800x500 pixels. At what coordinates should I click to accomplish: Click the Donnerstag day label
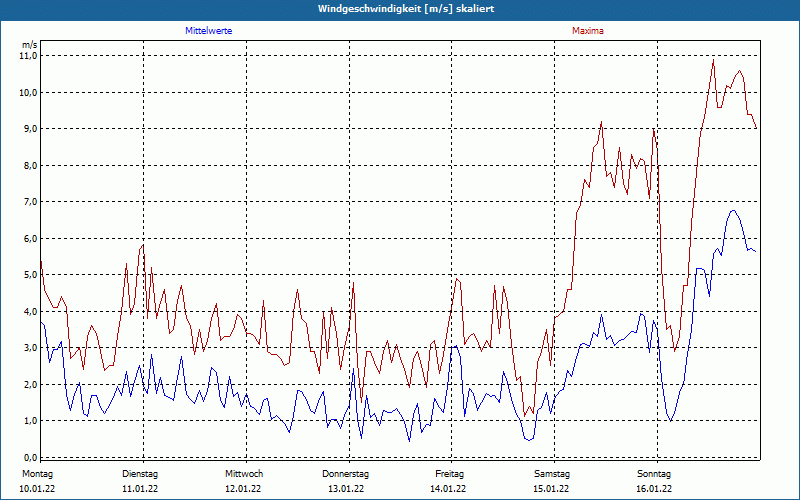click(345, 474)
